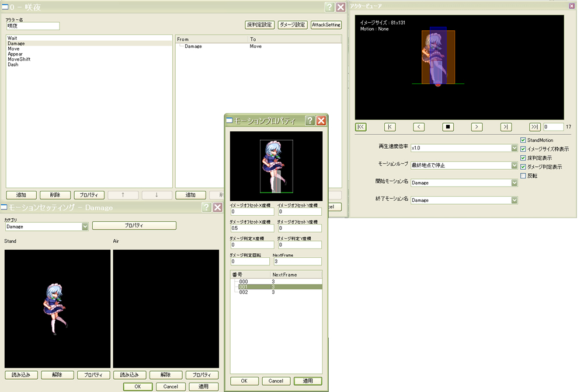Viewport: 584px width, 392px height.
Task: Focus the NextFrame field showing 3
Action: point(298,261)
